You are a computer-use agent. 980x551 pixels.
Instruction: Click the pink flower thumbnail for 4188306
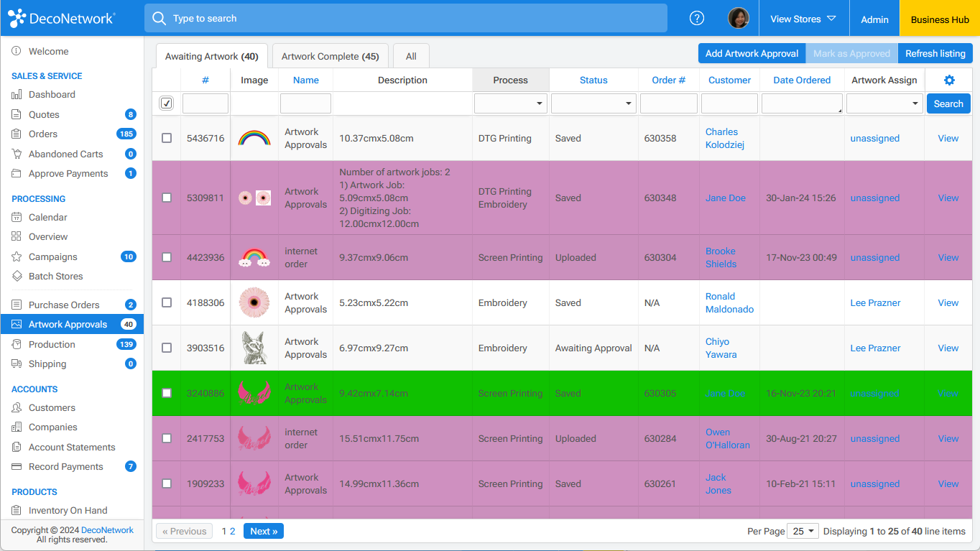coord(254,302)
